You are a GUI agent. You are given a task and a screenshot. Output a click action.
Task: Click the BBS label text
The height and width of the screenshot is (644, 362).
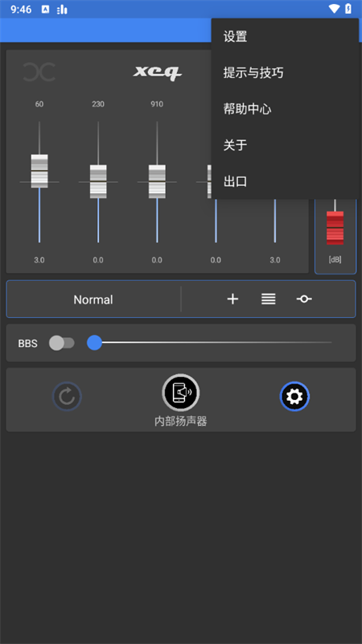click(x=28, y=344)
